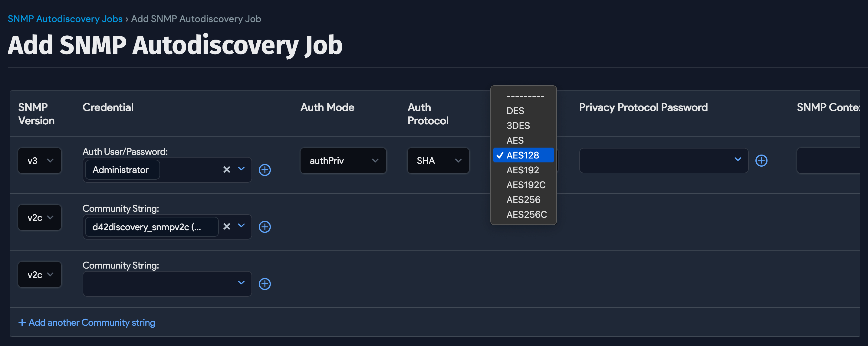
Task: Click the empty Community String input field
Action: tap(158, 284)
